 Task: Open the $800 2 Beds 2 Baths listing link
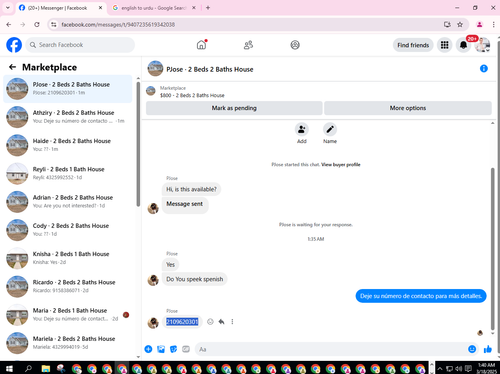point(192,95)
